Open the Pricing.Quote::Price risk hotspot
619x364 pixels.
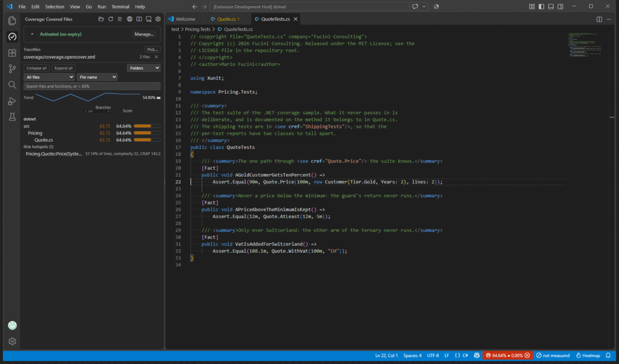pyautogui.click(x=93, y=154)
